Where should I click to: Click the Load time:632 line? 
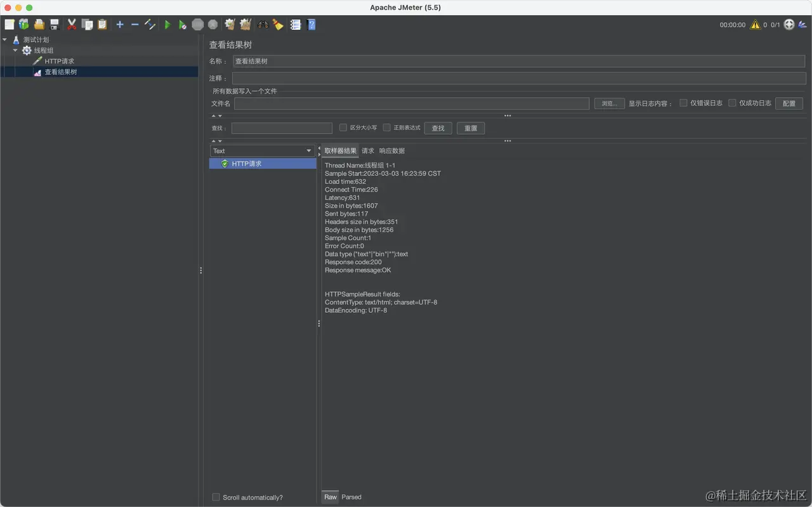pos(346,181)
